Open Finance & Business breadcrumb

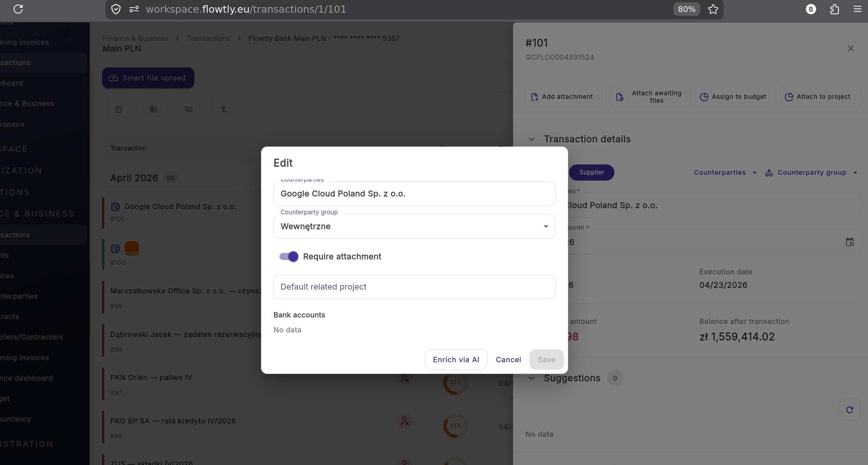(135, 38)
